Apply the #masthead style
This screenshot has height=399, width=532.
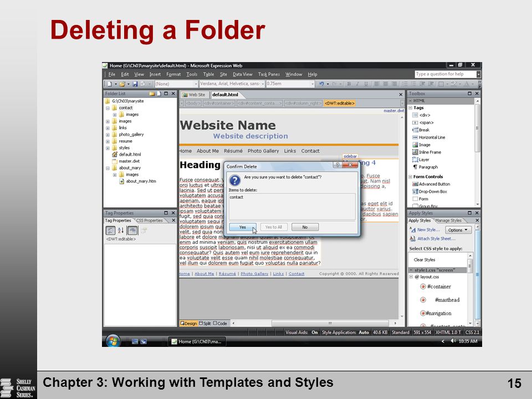[x=440, y=300]
